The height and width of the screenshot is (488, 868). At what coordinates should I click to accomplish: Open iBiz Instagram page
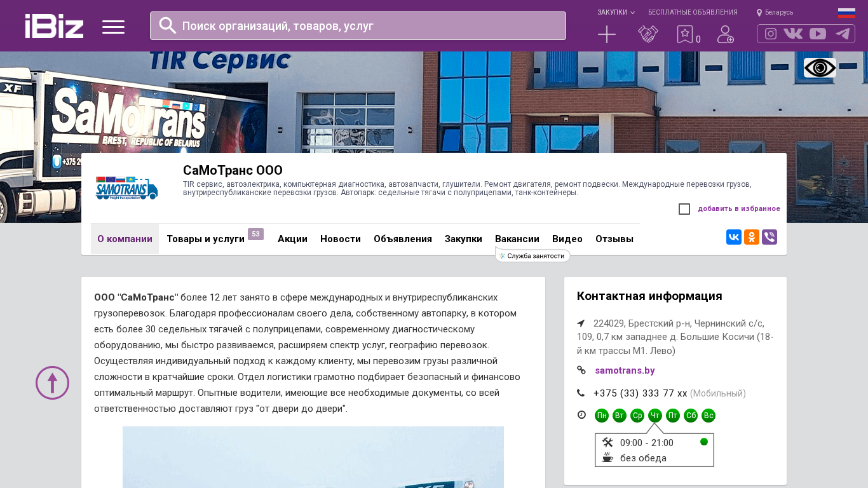coord(771,34)
